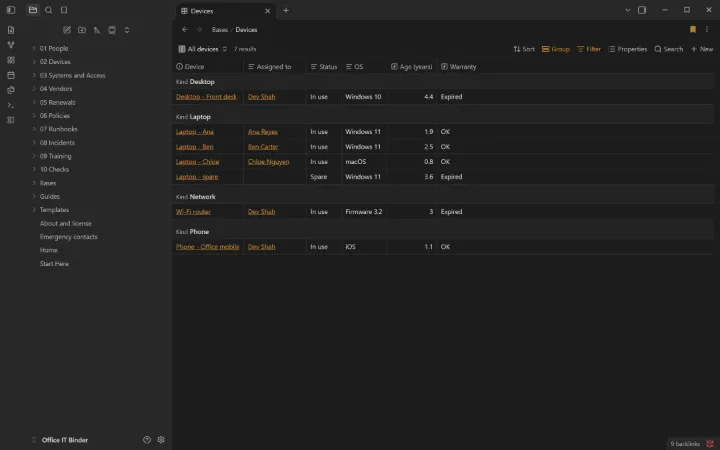Click auto-reveal current file icon

click(x=112, y=30)
